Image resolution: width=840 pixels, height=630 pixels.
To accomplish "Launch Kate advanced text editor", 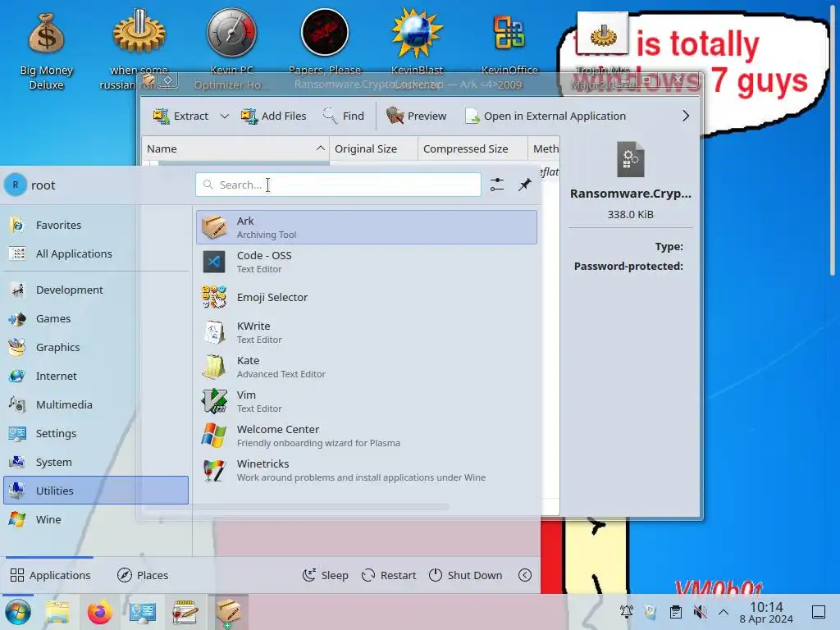I will (x=367, y=367).
